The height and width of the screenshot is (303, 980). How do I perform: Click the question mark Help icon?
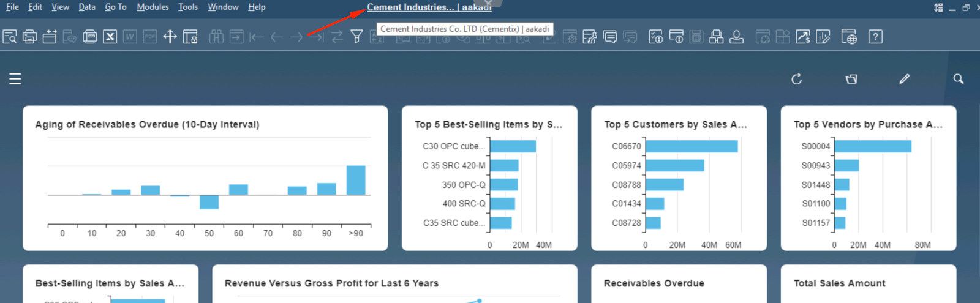[x=875, y=37]
